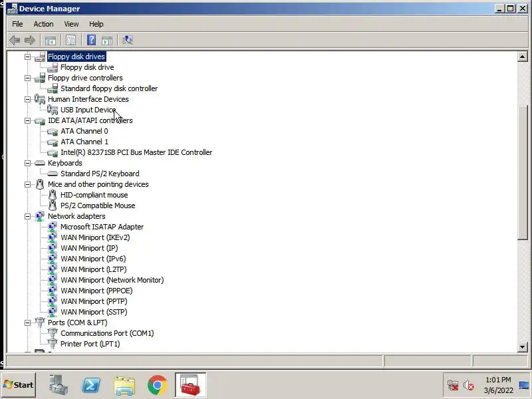
Task: Open Windows Explorer from the taskbar
Action: 124,386
